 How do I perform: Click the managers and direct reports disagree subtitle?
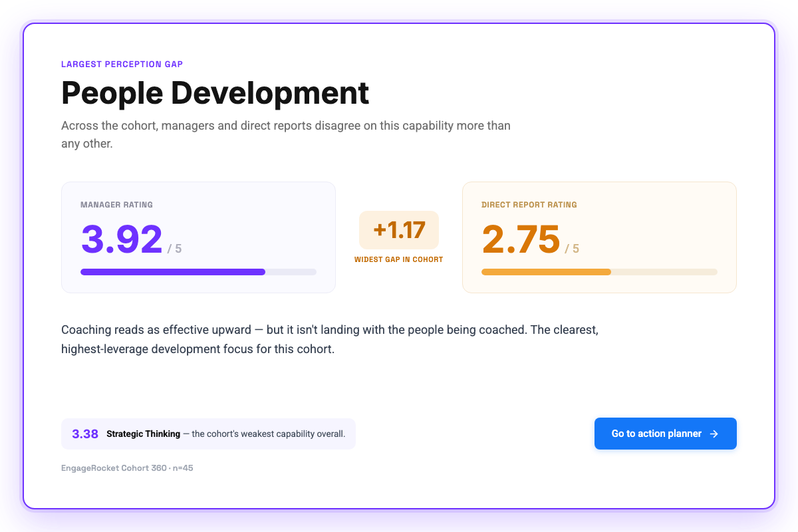pos(286,134)
